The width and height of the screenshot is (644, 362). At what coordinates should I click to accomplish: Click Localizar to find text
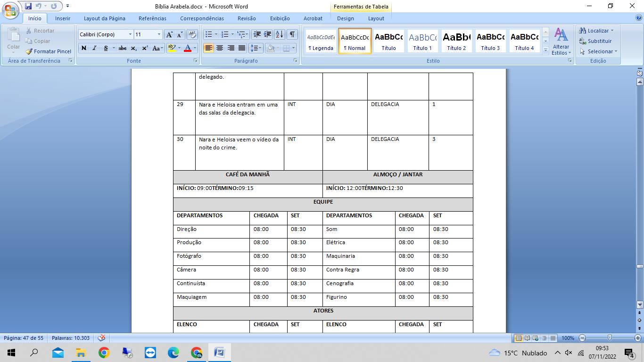[596, 31]
